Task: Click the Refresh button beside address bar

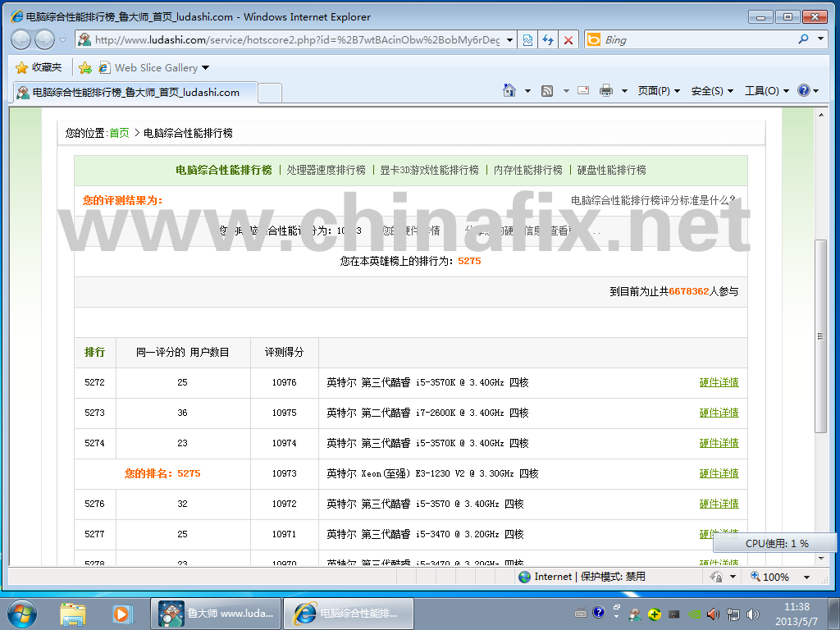Action: click(547, 39)
